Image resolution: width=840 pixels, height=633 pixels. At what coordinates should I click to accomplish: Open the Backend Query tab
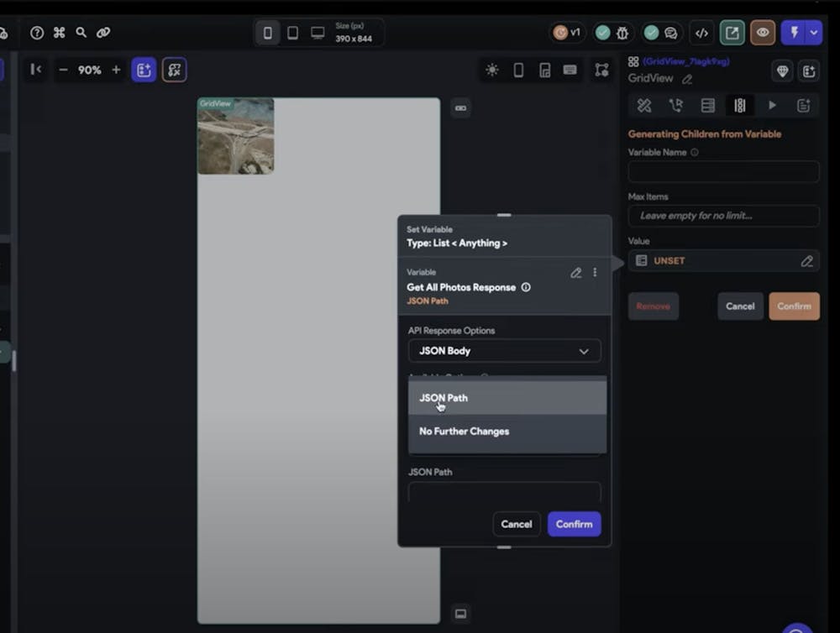tap(707, 106)
